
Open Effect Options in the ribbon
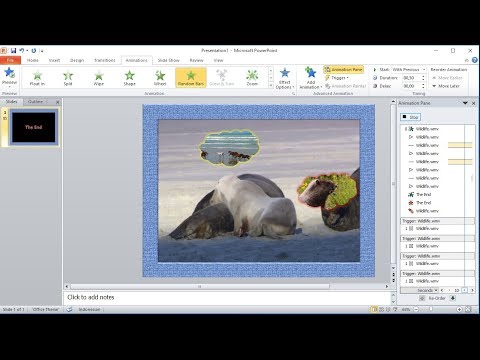(x=284, y=78)
